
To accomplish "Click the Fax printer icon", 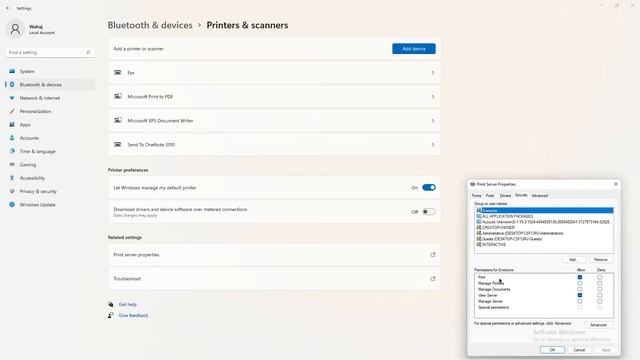I will (118, 73).
